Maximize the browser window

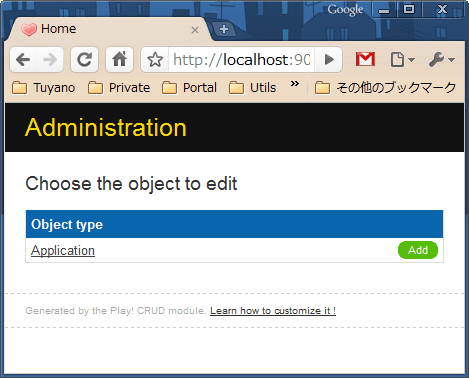pyautogui.click(x=409, y=9)
